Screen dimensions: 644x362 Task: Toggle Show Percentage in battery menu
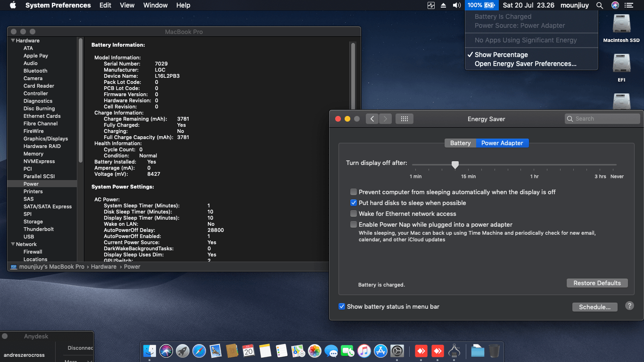pos(531,55)
